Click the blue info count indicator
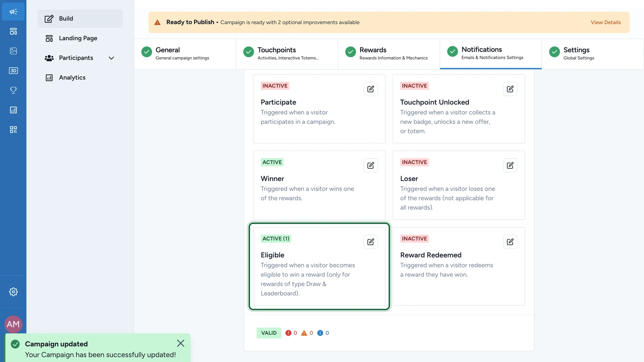This screenshot has height=362, width=644. coord(323,333)
